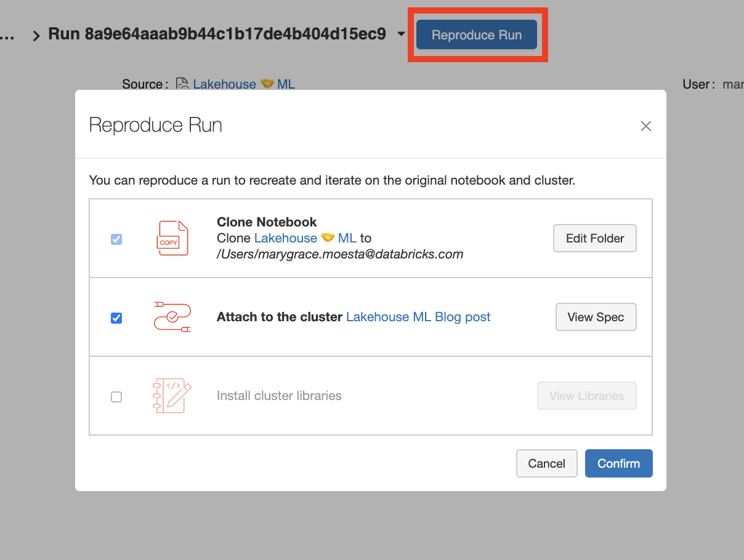This screenshot has height=560, width=744.
Task: Click the install libraries notebook icon
Action: pyautogui.click(x=172, y=396)
